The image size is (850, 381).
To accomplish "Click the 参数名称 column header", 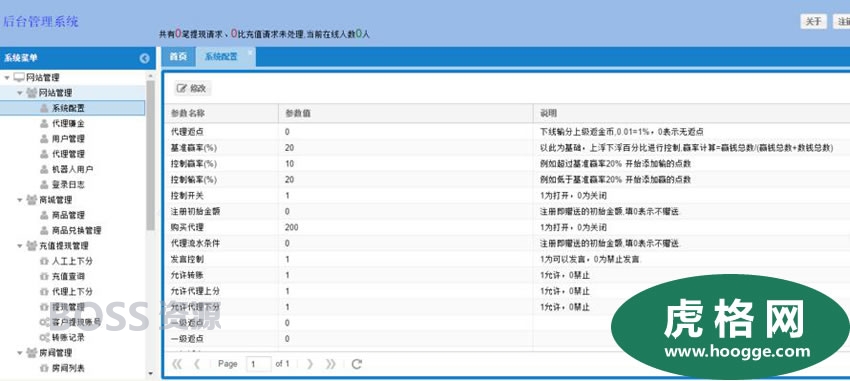I will coord(222,113).
